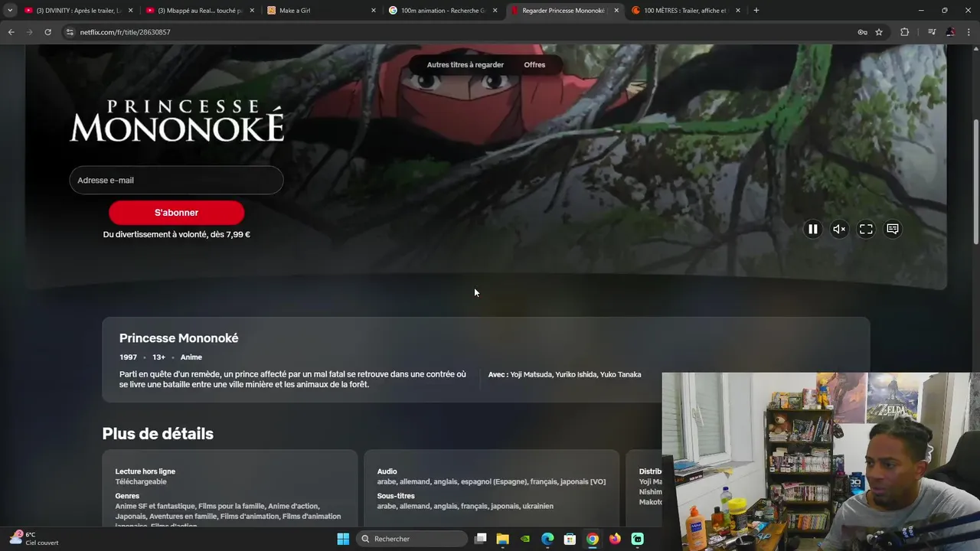The width and height of the screenshot is (980, 551).
Task: Open the trailer in fullscreen
Action: [x=866, y=229]
